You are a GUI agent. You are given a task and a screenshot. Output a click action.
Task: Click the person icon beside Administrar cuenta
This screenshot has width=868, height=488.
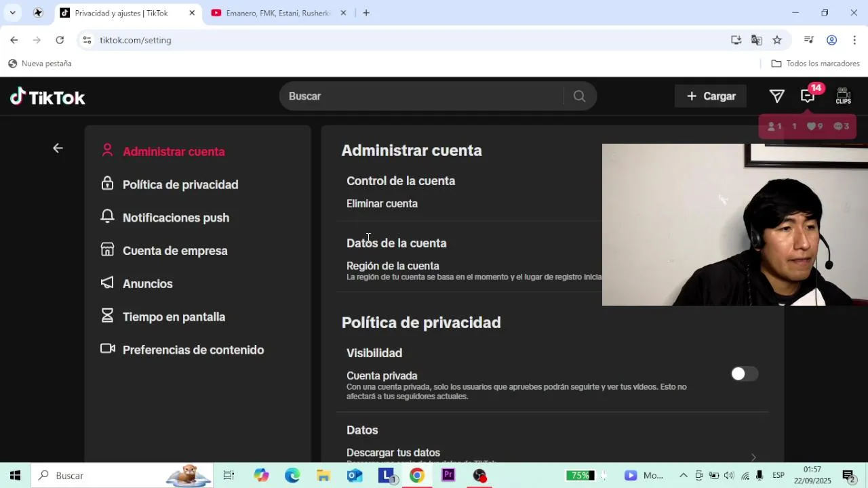(107, 150)
